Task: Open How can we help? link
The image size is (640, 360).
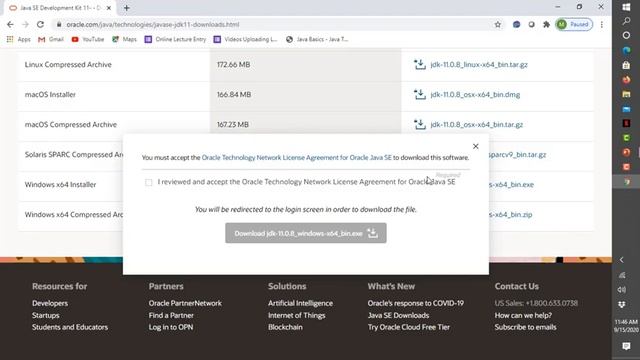Action: coord(523,315)
